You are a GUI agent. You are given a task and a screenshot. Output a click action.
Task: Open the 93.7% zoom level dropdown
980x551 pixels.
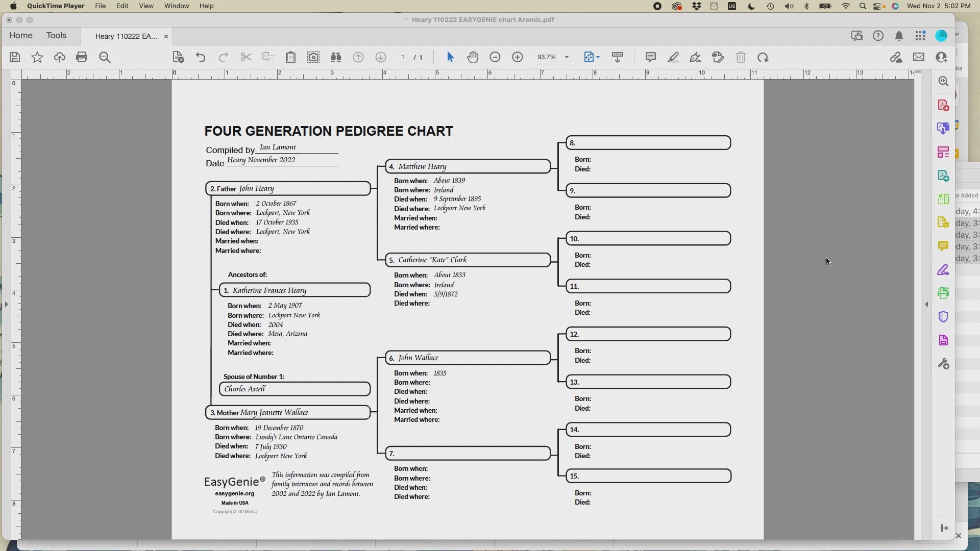[x=567, y=57]
